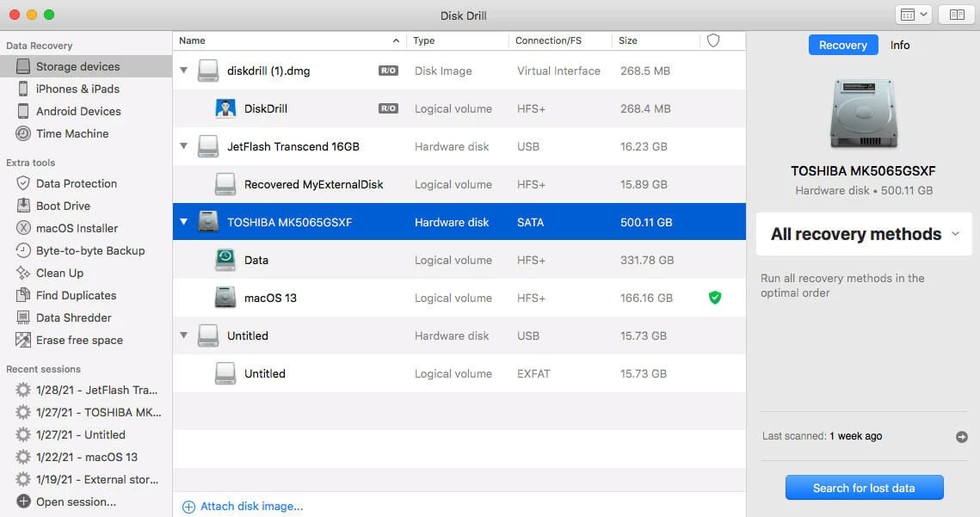Click 16.23 GB size cell
The image size is (980, 517).
tap(644, 146)
